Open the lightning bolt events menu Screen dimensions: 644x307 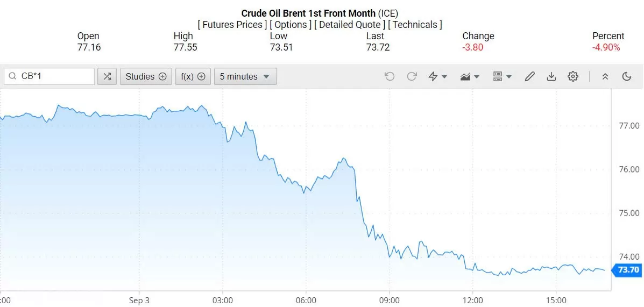tap(438, 76)
